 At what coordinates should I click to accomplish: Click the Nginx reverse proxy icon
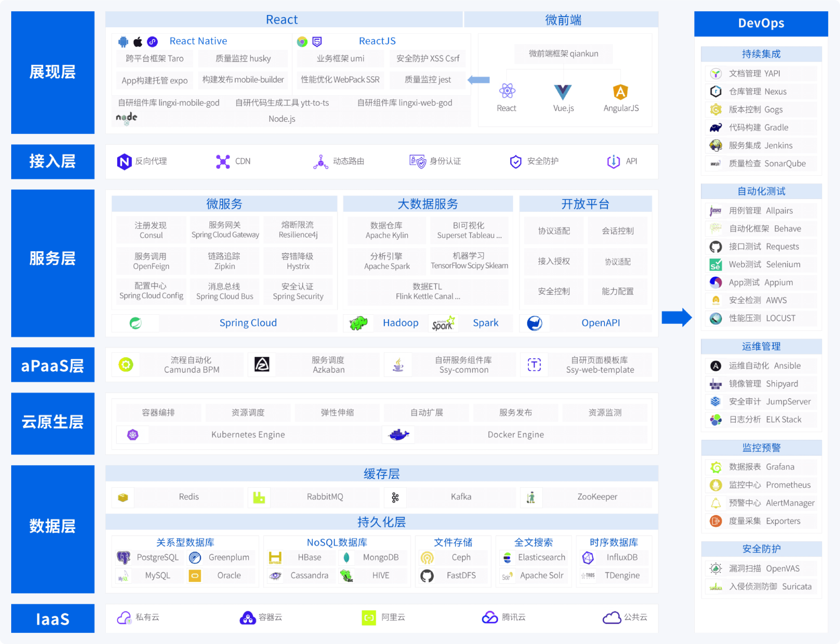click(124, 161)
